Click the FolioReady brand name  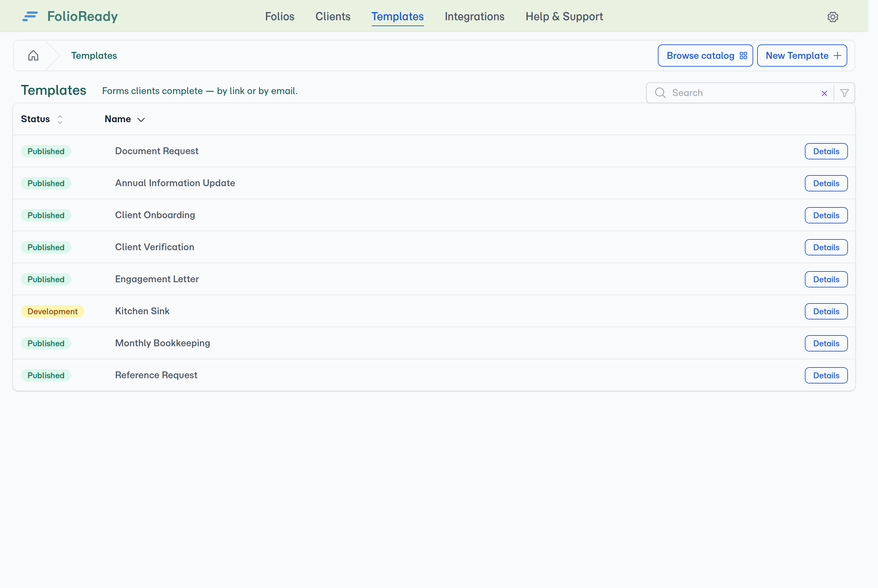point(83,17)
